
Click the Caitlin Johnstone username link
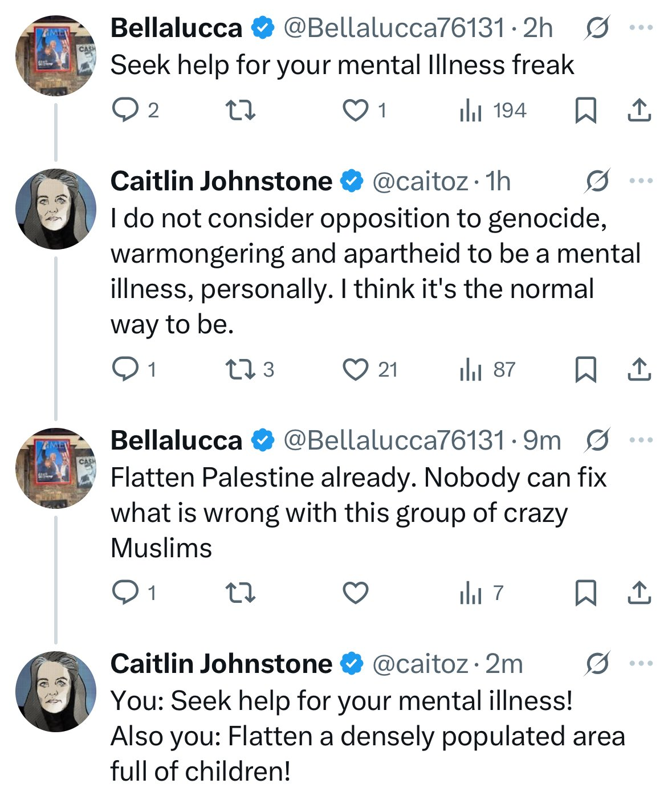tap(222, 181)
